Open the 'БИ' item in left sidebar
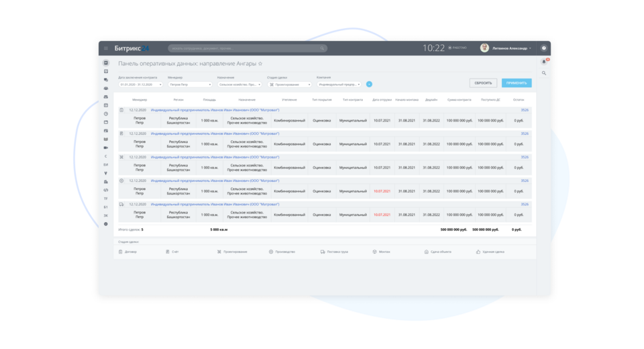The height and width of the screenshot is (349, 644). (x=106, y=164)
